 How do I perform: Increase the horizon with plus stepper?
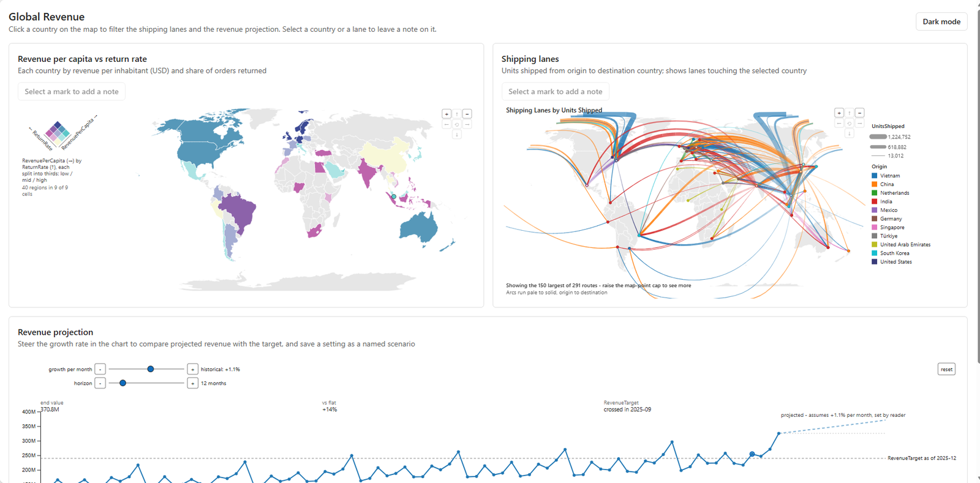tap(192, 383)
